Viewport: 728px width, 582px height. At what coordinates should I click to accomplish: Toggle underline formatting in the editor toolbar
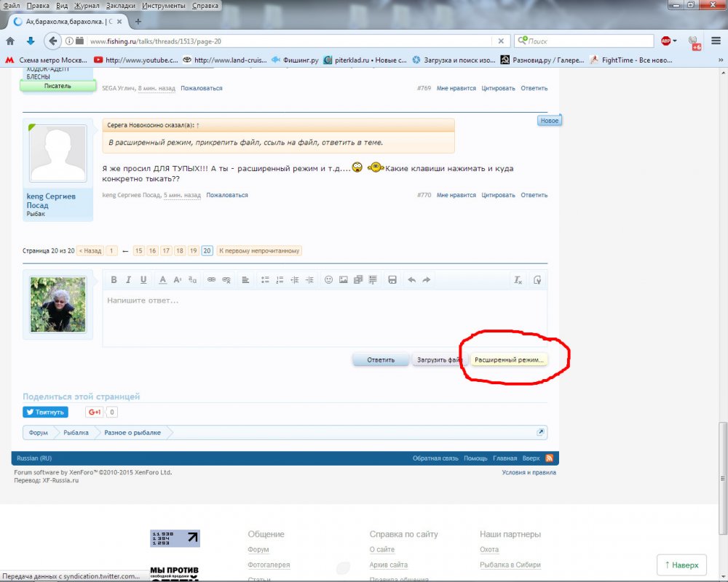[x=143, y=280]
